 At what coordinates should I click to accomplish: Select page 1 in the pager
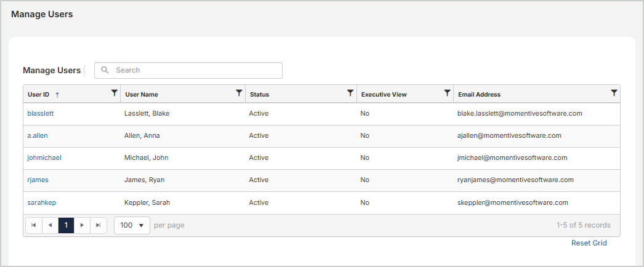(66, 225)
